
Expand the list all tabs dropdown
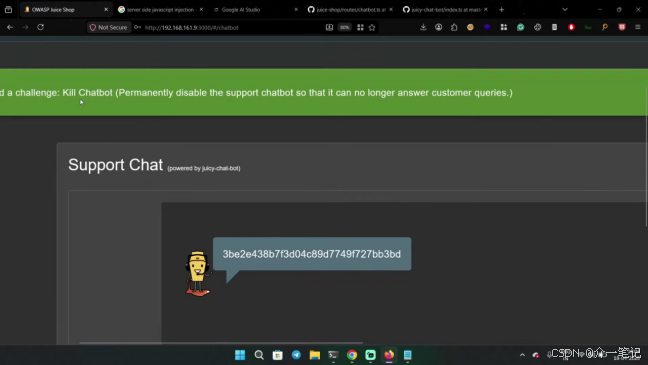565,10
